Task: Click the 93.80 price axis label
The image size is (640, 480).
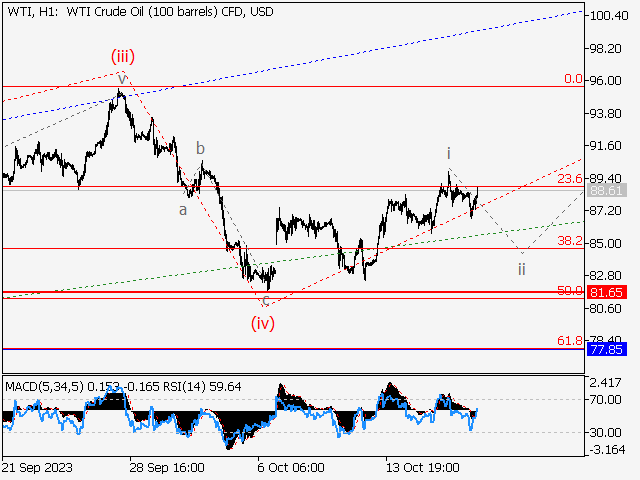Action: point(606,113)
